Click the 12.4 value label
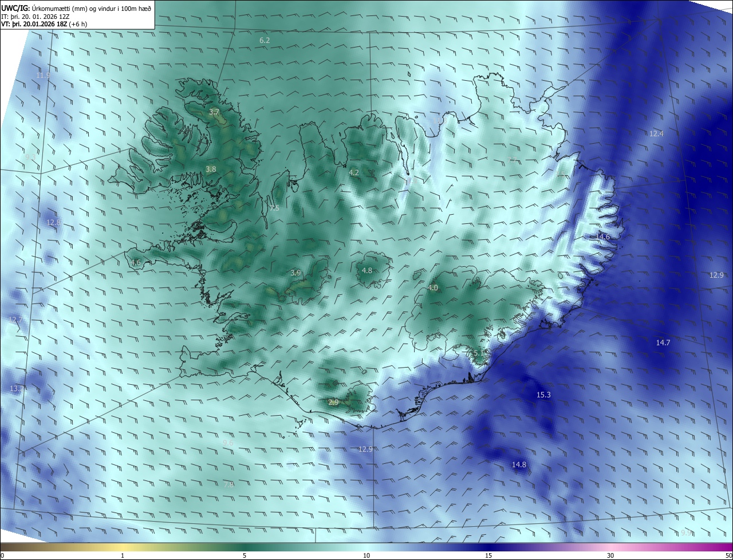Image resolution: width=733 pixels, height=560 pixels. [x=656, y=133]
